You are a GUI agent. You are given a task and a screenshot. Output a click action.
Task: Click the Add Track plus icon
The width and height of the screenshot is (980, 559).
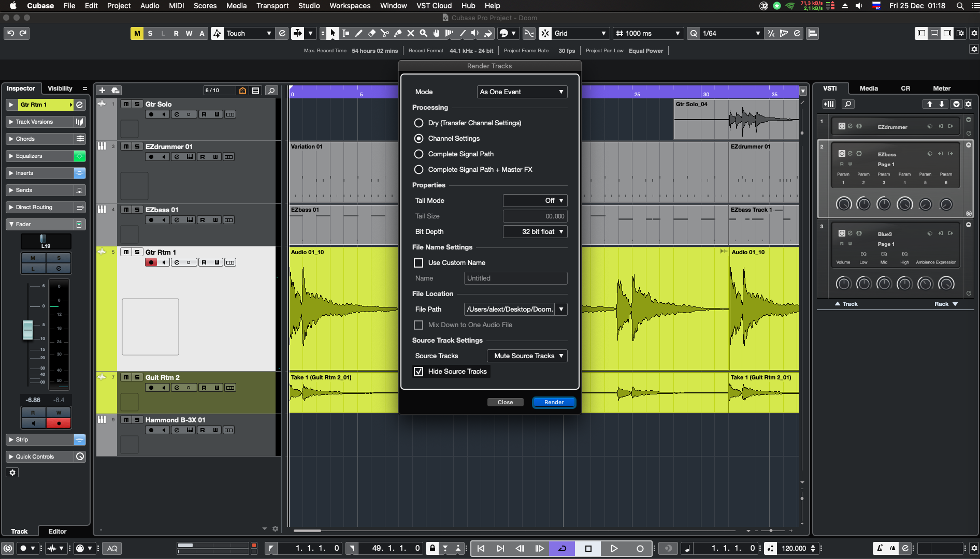102,91
